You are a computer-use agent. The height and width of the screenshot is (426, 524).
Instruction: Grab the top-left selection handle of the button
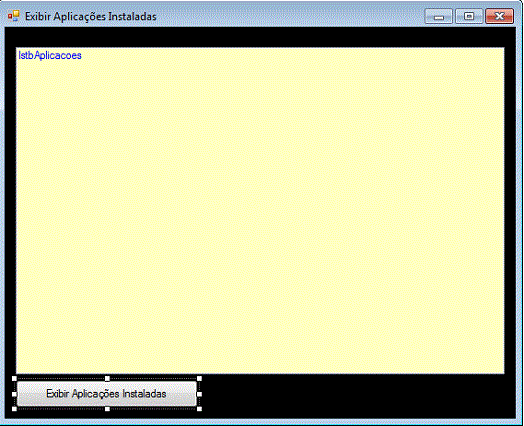click(14, 379)
